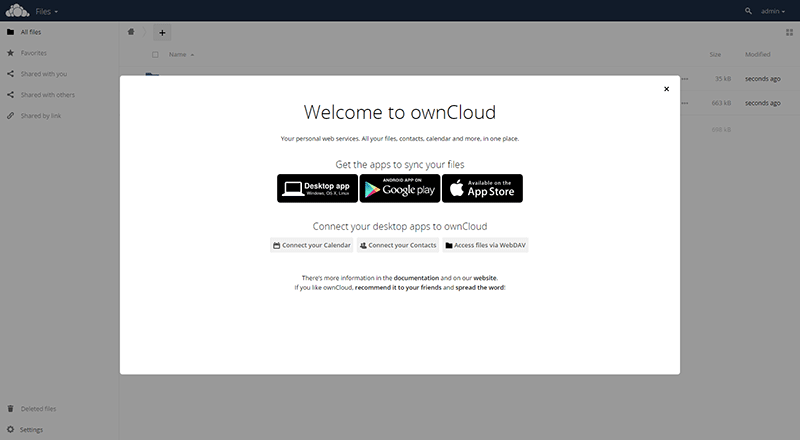This screenshot has width=800, height=440.
Task: Open more actions for 663 kB row
Action: point(685,103)
